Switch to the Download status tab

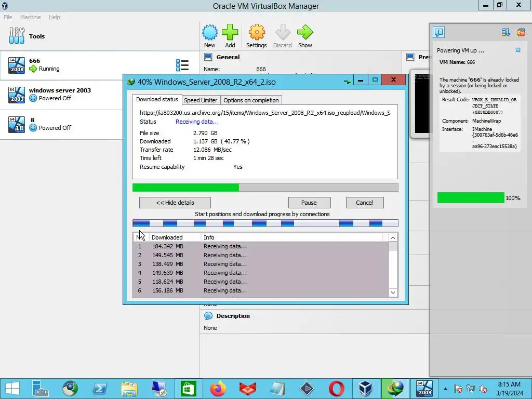click(157, 99)
